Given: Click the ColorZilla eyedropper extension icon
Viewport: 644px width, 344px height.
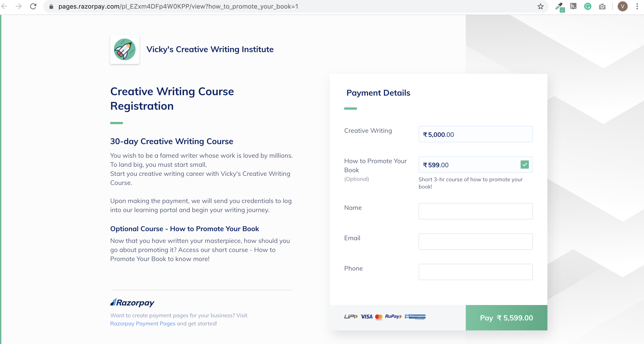Looking at the screenshot, I should coord(560,7).
